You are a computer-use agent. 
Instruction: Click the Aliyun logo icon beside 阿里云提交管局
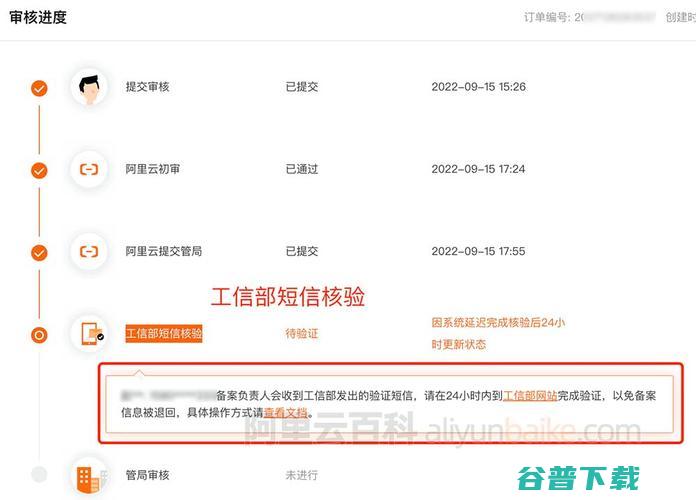[x=89, y=252]
